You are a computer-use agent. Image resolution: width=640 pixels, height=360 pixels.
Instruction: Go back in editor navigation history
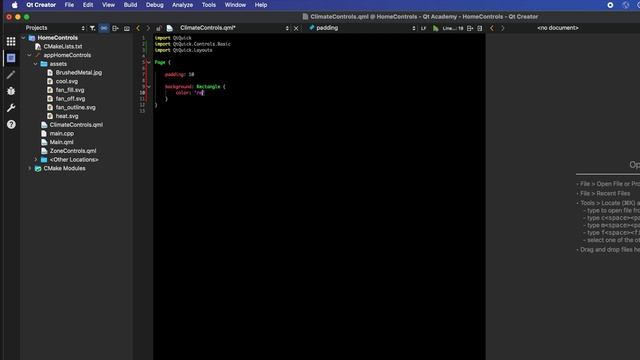(138, 28)
